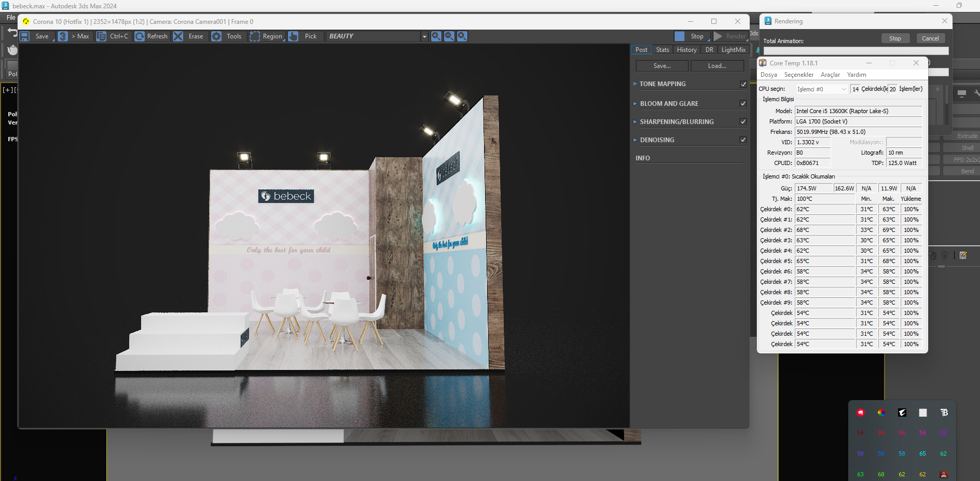The height and width of the screenshot is (481, 980).
Task: Click the Save icon in Corona frame buffer
Action: [24, 36]
